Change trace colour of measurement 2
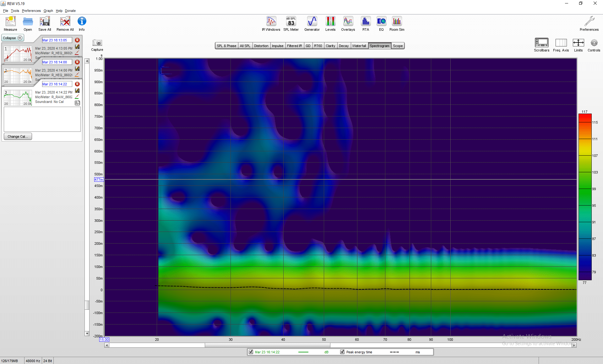Viewport: 603px width, 364px height. pyautogui.click(x=77, y=75)
